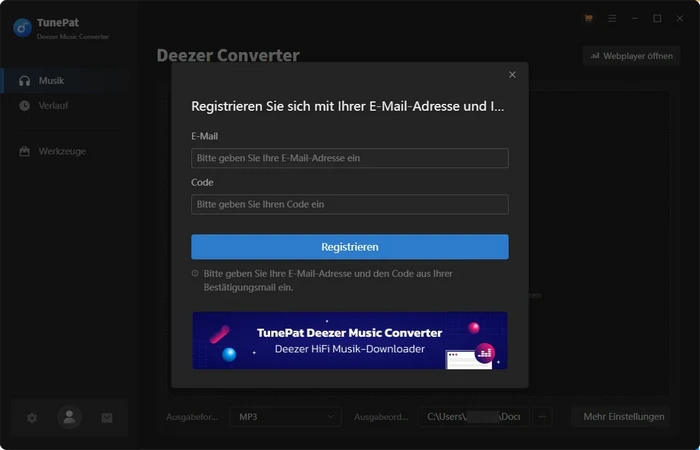The width and height of the screenshot is (700, 450).
Task: Click the user profile avatar icon
Action: 69,417
